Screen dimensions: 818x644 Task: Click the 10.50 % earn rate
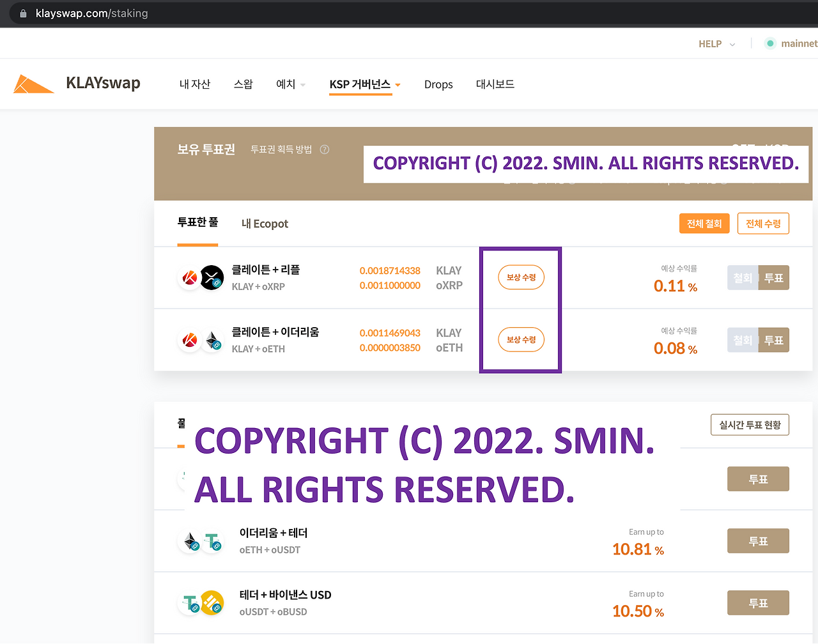[638, 611]
